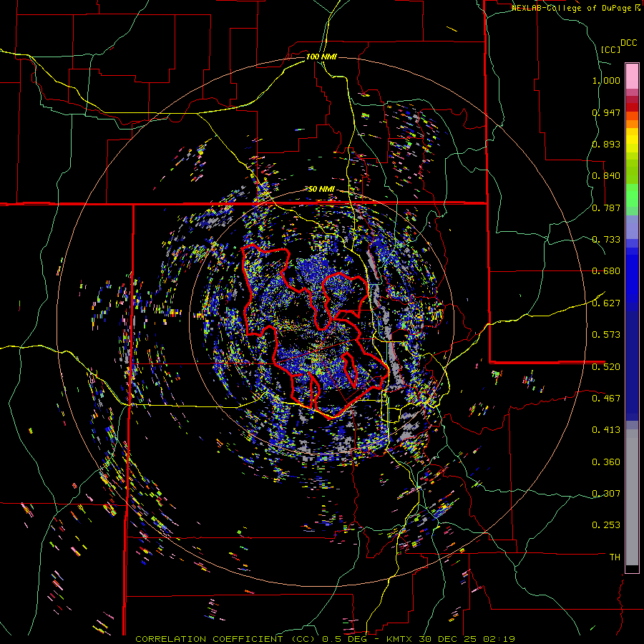This screenshot has width=644, height=644.
Task: Click the 100 NMI range ring label
Action: click(x=321, y=57)
